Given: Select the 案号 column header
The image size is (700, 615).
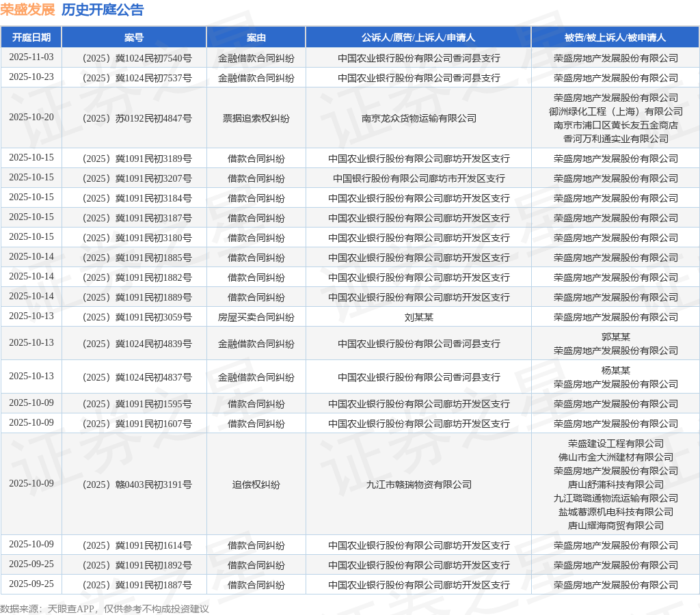Looking at the screenshot, I should point(134,38).
